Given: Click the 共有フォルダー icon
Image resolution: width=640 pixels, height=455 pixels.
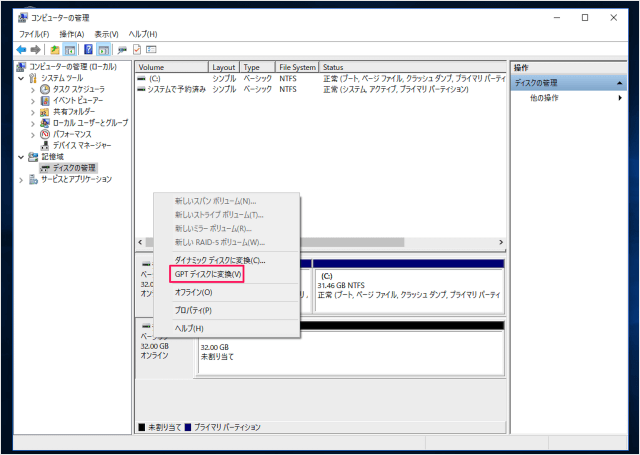Looking at the screenshot, I should [45, 112].
